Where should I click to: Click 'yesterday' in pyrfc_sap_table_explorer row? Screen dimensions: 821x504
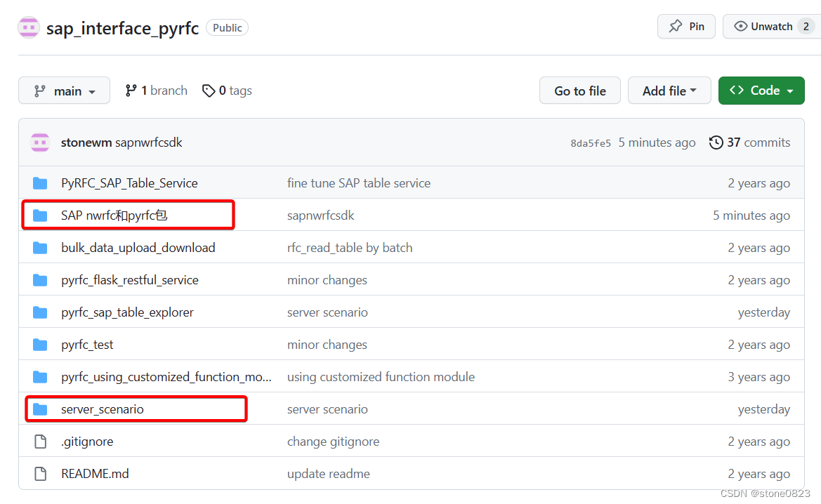pos(764,312)
